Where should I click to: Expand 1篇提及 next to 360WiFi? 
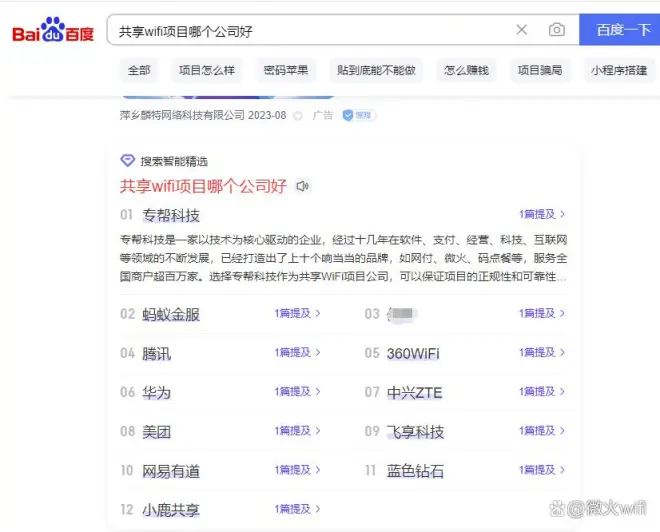pyautogui.click(x=542, y=352)
